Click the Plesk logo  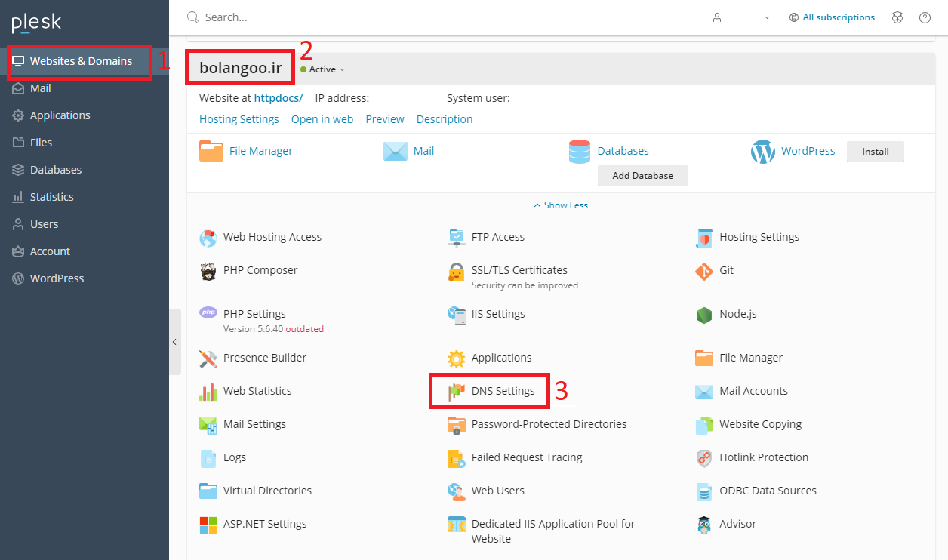[x=36, y=23]
